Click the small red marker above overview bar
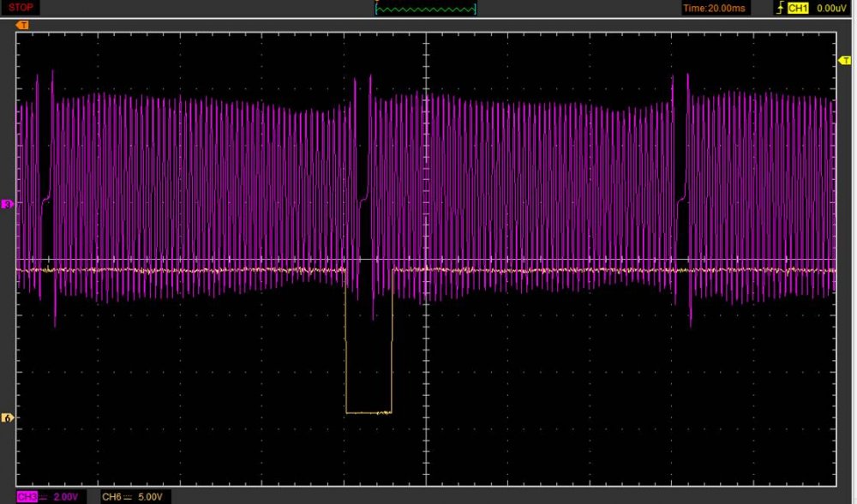 376,2
